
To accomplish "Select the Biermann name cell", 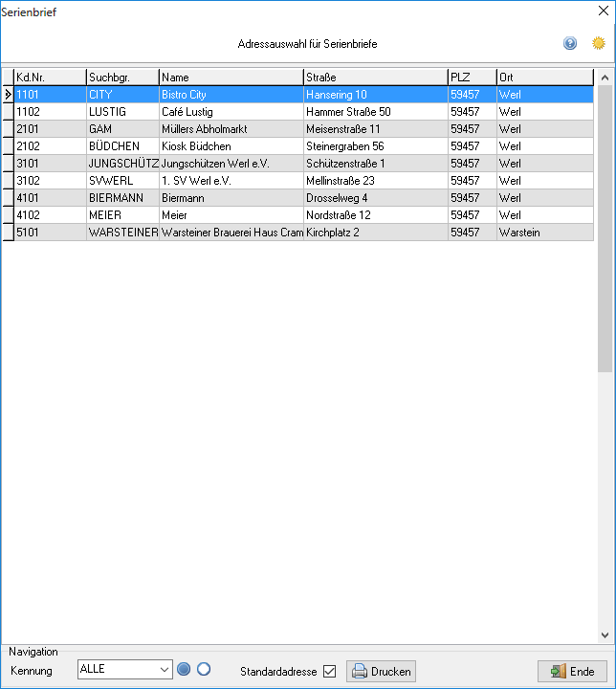I will [231, 198].
